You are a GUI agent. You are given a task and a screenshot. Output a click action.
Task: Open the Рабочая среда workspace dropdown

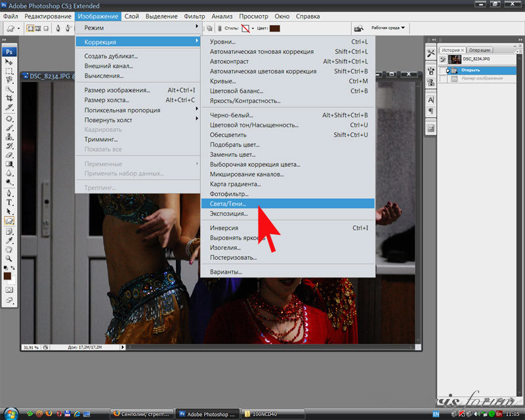pos(388,28)
